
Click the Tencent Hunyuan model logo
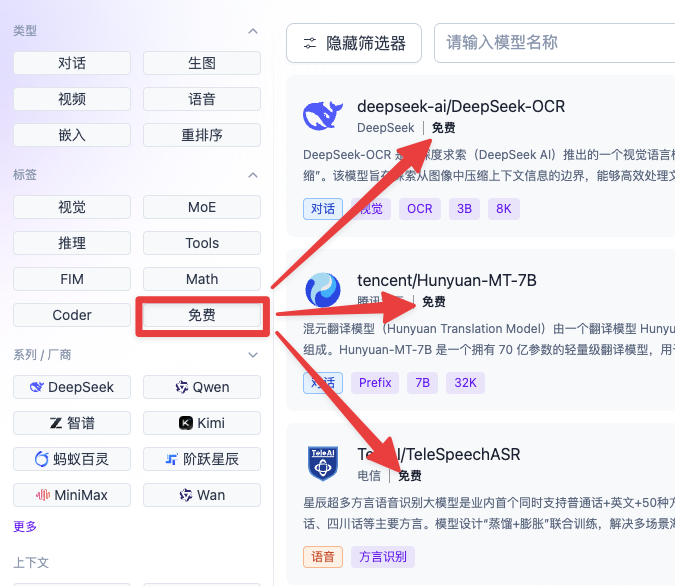[x=323, y=290]
